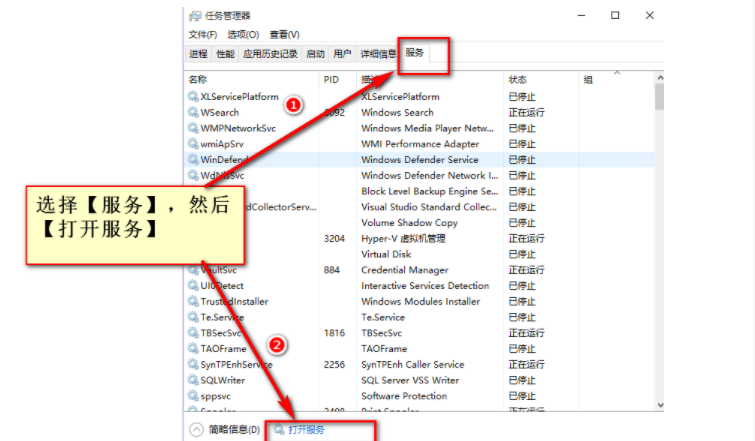Click the Software Protection description
The image size is (755, 441).
(404, 396)
